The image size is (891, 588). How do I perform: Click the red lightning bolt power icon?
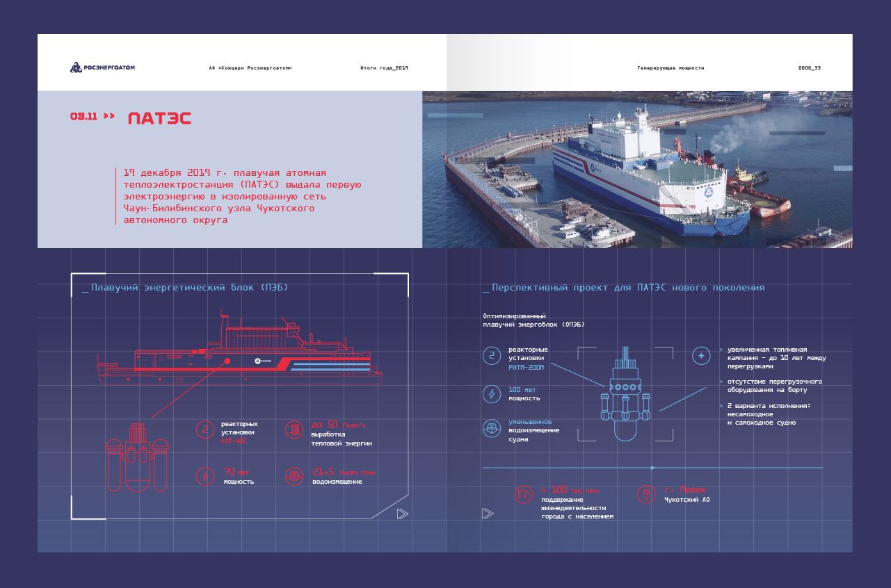(x=205, y=476)
